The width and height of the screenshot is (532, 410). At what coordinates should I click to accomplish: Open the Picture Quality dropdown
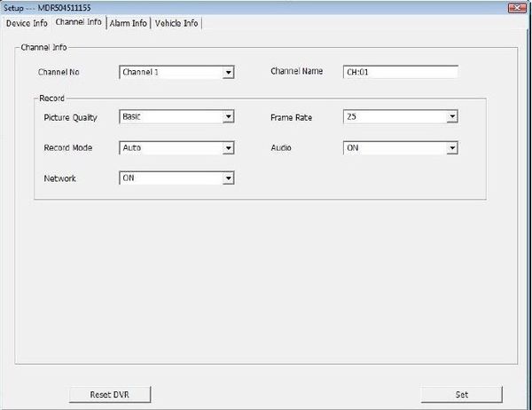tap(228, 117)
